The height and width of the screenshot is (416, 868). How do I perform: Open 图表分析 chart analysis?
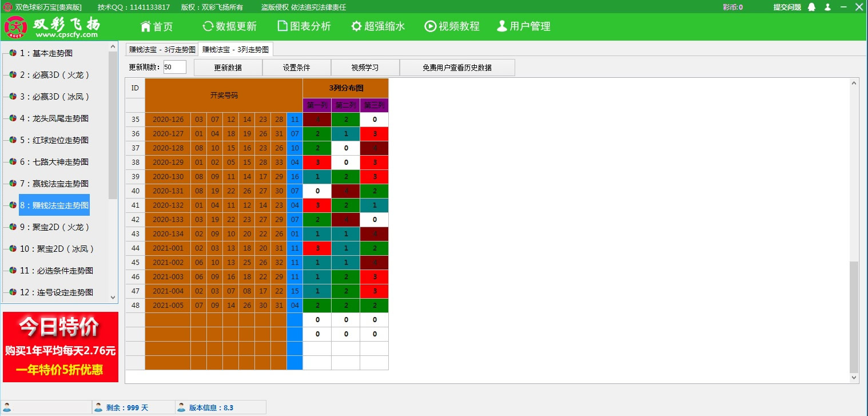[x=304, y=26]
